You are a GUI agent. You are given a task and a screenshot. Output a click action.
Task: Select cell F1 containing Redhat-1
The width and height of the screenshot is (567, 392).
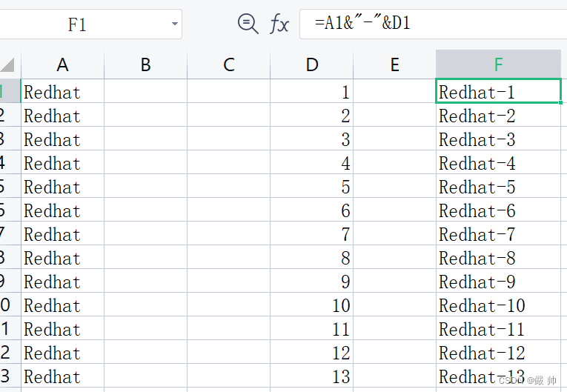click(498, 91)
